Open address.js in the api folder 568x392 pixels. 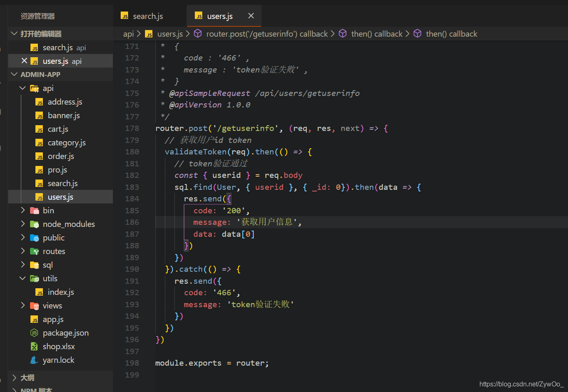coord(61,102)
